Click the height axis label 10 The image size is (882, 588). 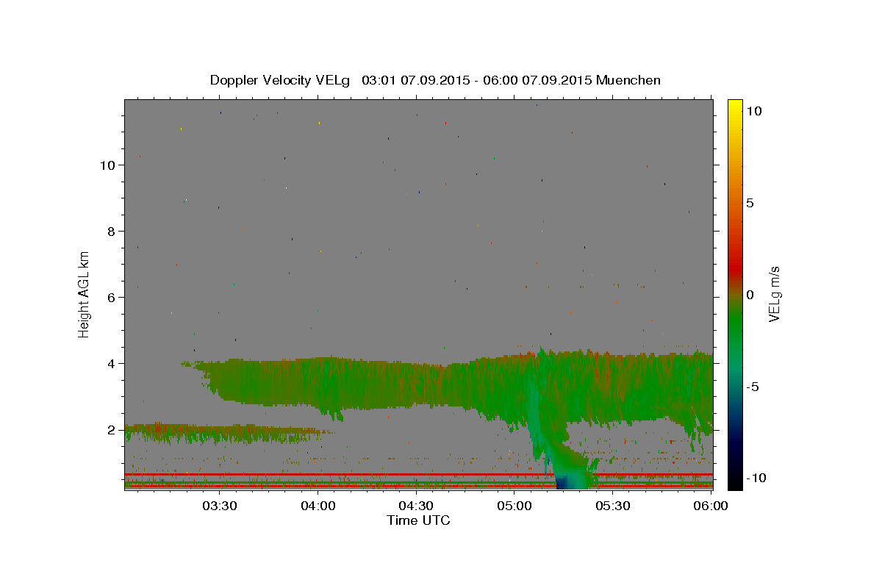point(107,165)
